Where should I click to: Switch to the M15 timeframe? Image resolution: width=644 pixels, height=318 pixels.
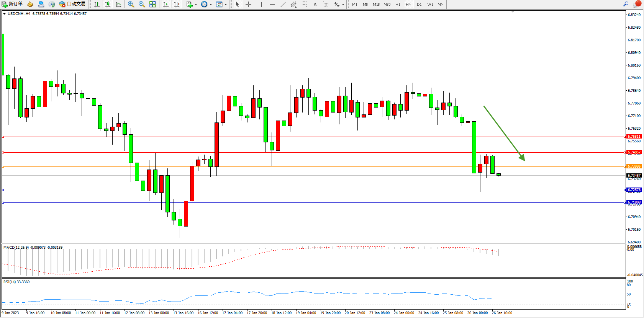click(x=376, y=4)
